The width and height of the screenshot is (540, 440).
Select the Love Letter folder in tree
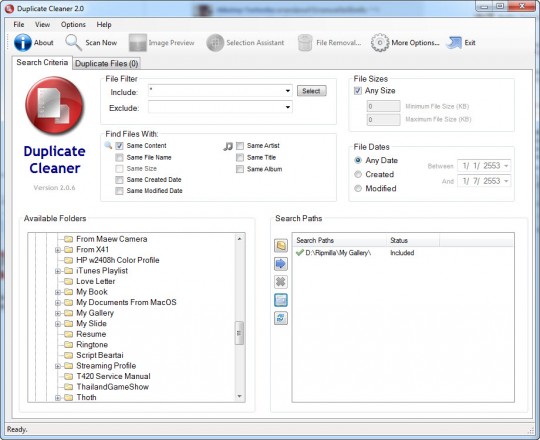coord(95,281)
